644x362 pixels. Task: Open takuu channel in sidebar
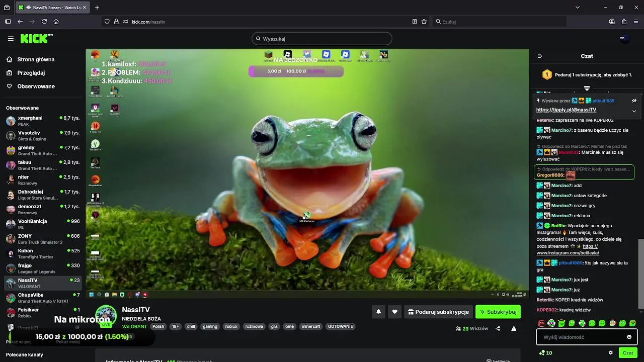[x=43, y=165]
